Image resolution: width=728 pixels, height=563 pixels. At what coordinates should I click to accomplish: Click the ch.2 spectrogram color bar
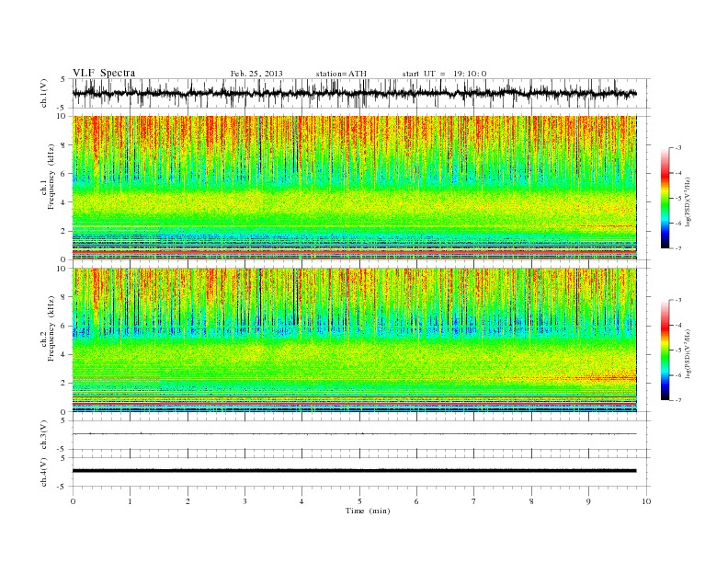tap(665, 350)
